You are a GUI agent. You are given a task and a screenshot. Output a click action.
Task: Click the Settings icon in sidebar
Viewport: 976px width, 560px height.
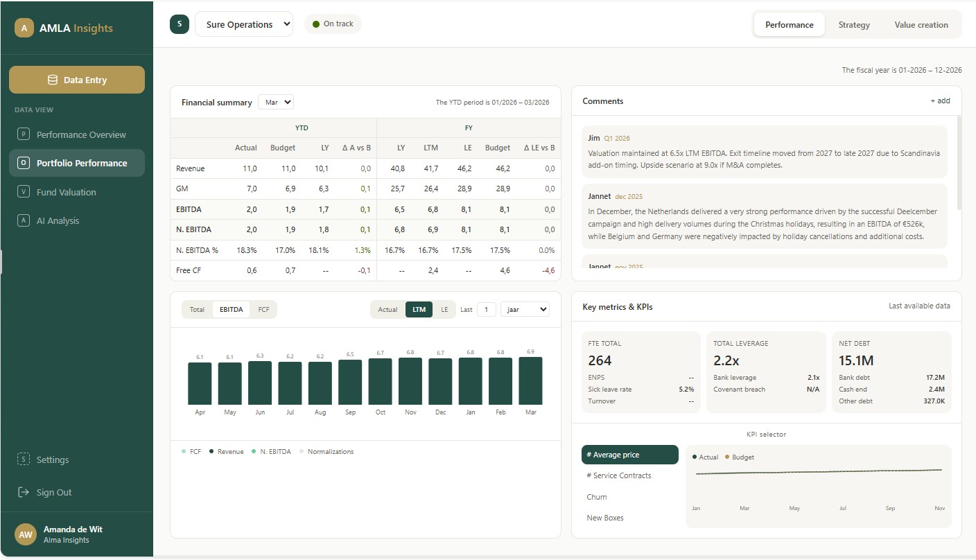coord(23,460)
